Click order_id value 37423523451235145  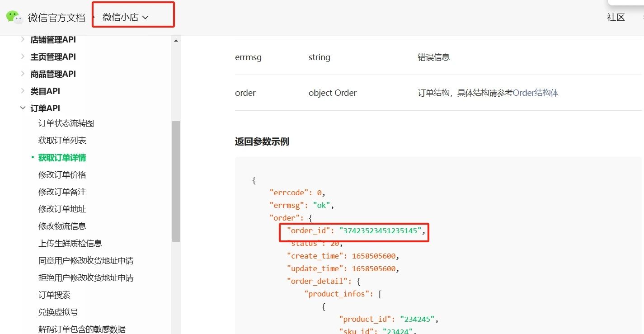tap(381, 231)
